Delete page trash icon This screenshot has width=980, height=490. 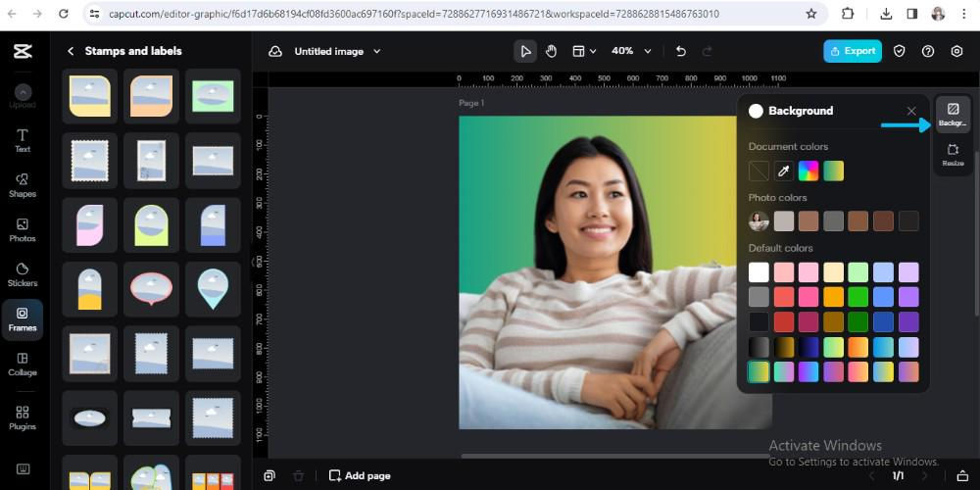point(299,475)
